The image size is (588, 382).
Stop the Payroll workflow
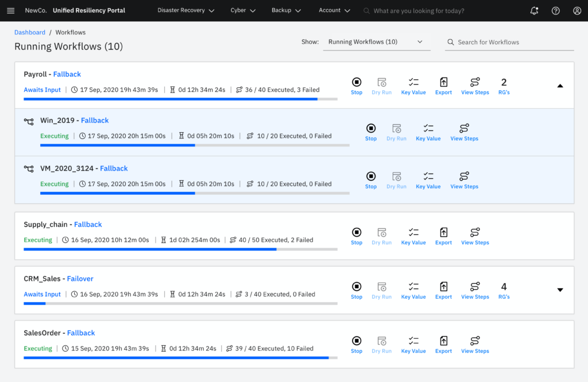[x=357, y=86]
